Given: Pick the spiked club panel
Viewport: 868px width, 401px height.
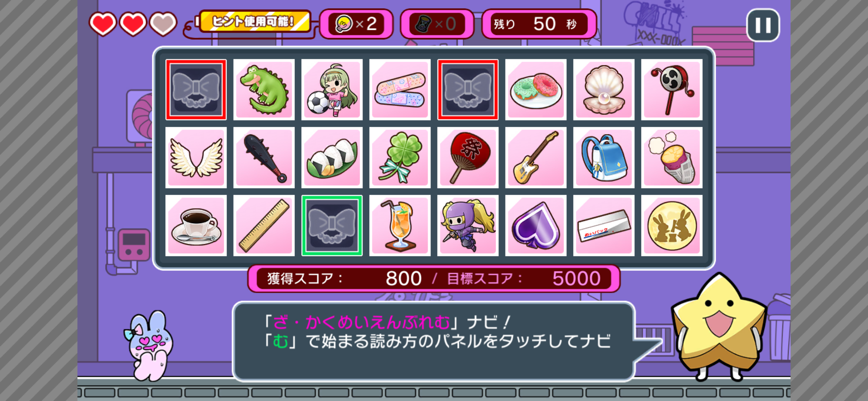Looking at the screenshot, I should (x=264, y=158).
